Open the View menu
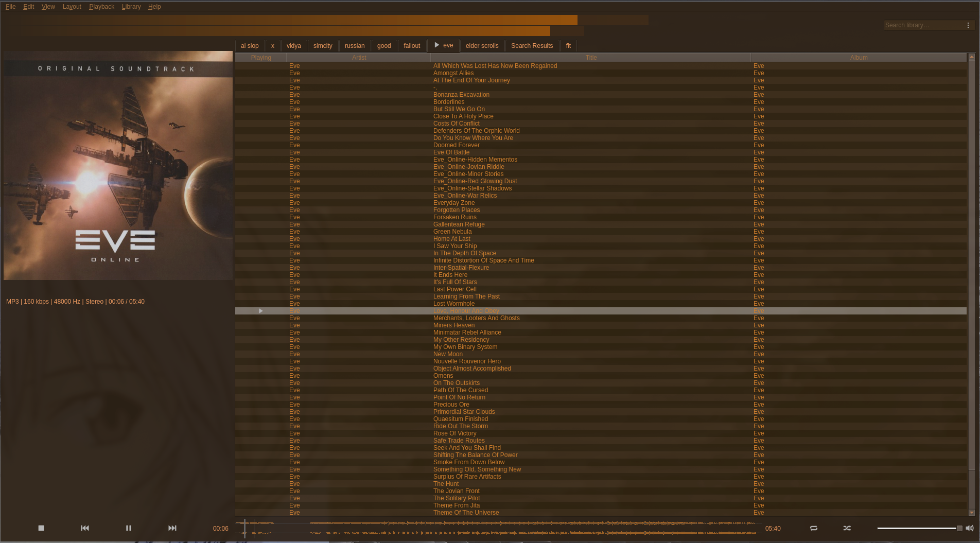The height and width of the screenshot is (543, 980). tap(48, 7)
